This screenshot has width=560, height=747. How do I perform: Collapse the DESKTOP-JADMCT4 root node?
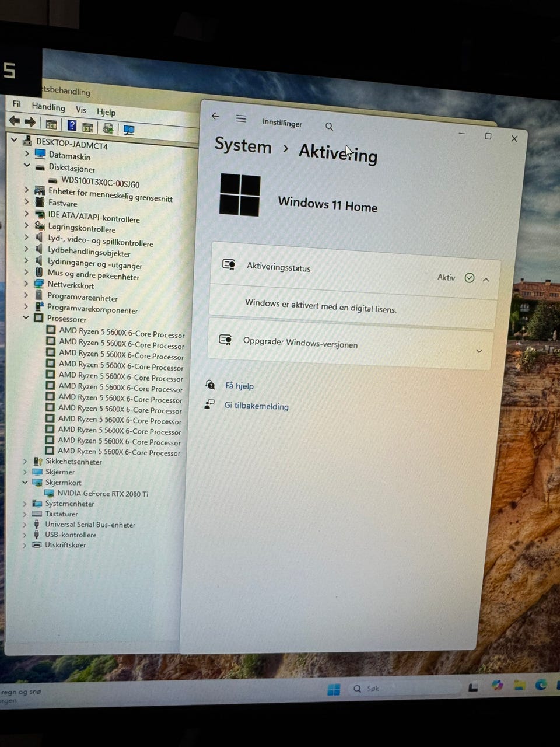tap(14, 139)
